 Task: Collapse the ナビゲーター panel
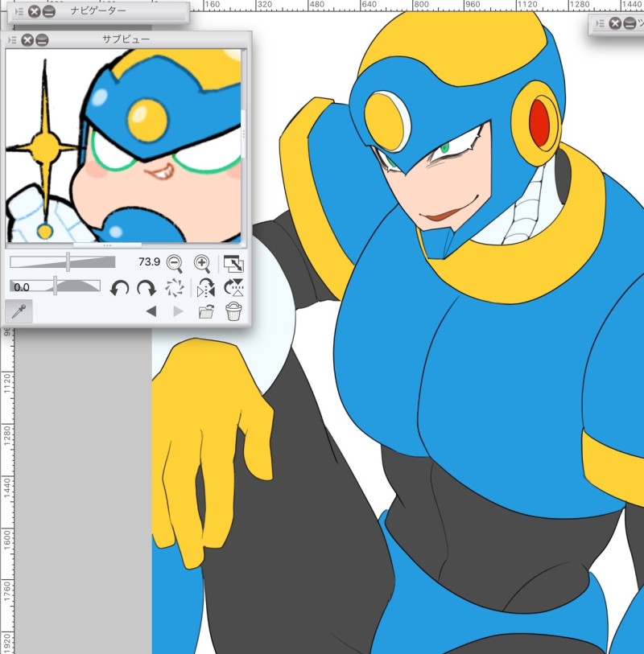pos(49,11)
